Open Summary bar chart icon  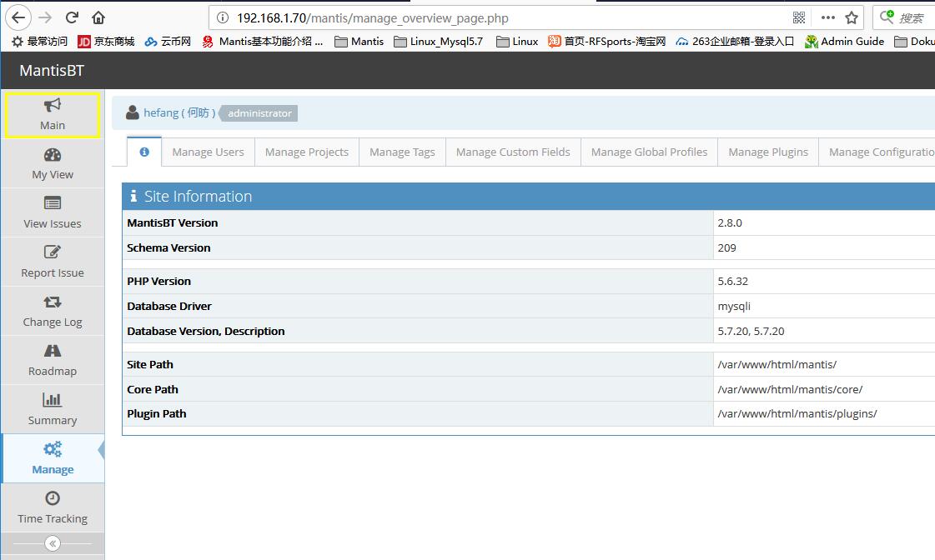click(x=53, y=400)
